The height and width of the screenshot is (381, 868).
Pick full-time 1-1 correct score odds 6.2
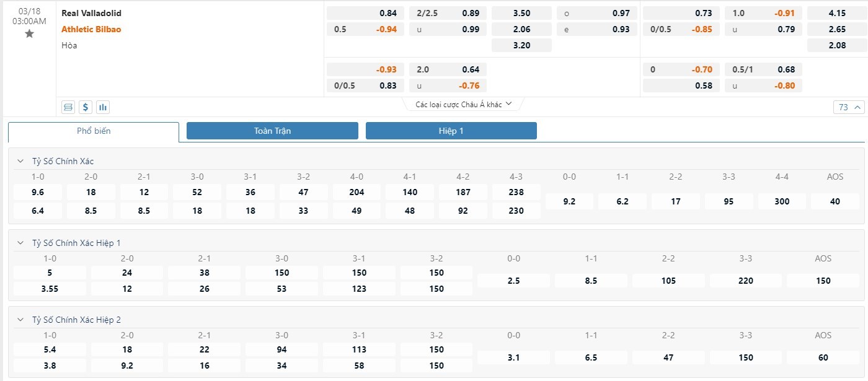point(622,201)
